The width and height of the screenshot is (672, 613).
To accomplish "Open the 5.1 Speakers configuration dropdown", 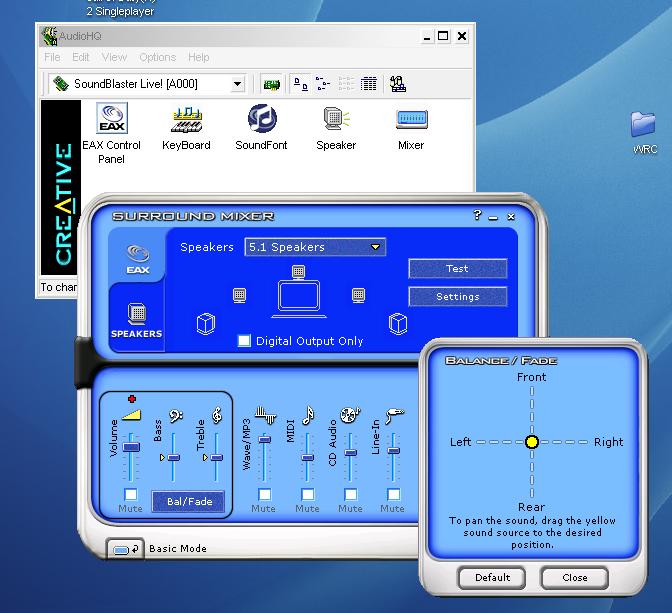I will (x=315, y=247).
